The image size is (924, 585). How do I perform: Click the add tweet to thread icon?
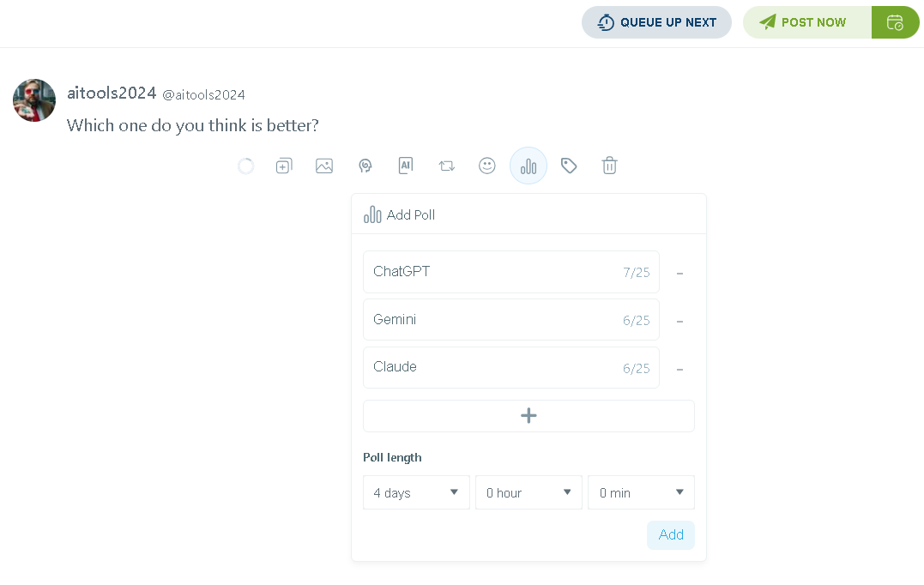(284, 166)
